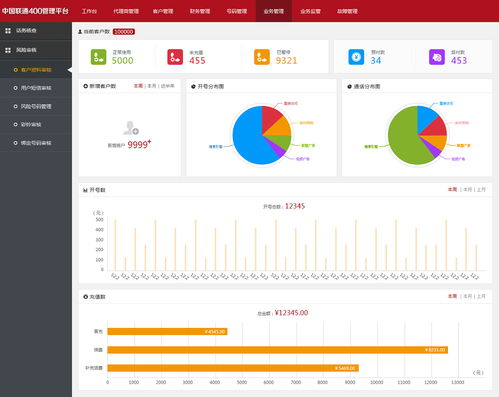Click the purple icon beside 453
Viewport: 499px width, 397px height.
[437, 57]
